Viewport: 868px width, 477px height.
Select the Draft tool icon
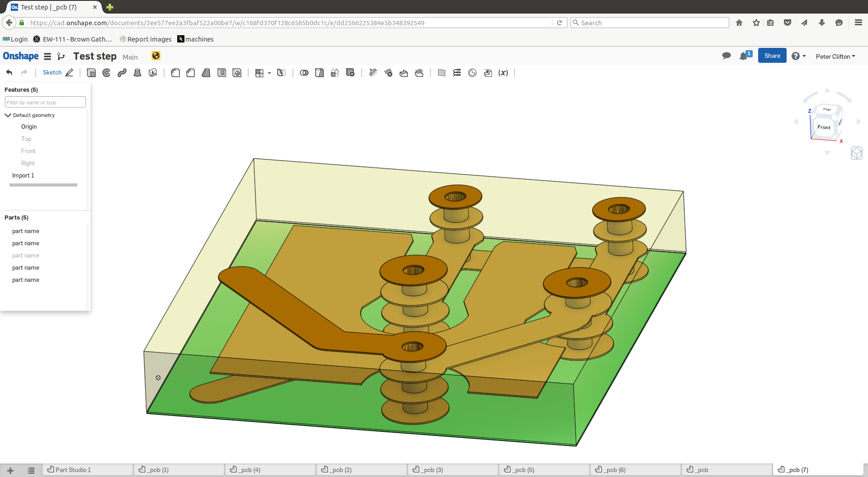pos(206,73)
